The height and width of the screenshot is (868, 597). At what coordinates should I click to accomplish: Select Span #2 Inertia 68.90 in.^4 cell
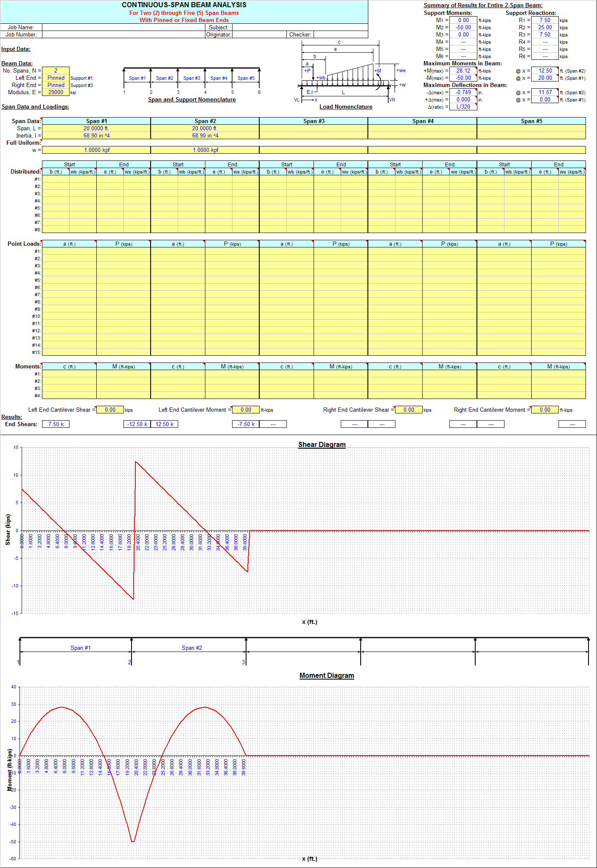205,135
